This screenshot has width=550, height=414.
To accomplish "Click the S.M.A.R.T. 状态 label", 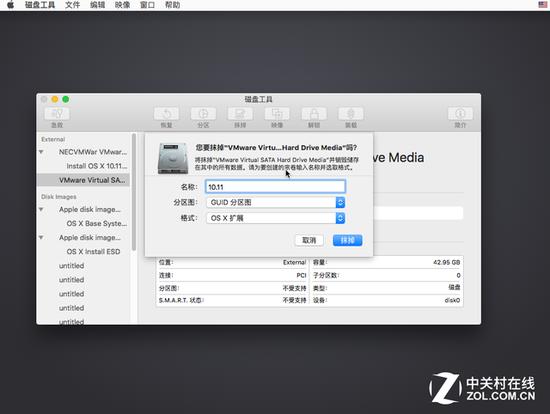I will pos(181,300).
